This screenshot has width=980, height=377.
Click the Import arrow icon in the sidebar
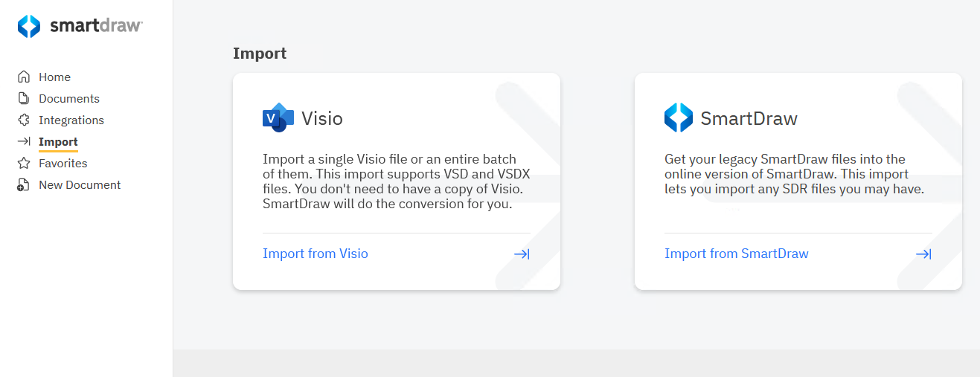(x=24, y=142)
